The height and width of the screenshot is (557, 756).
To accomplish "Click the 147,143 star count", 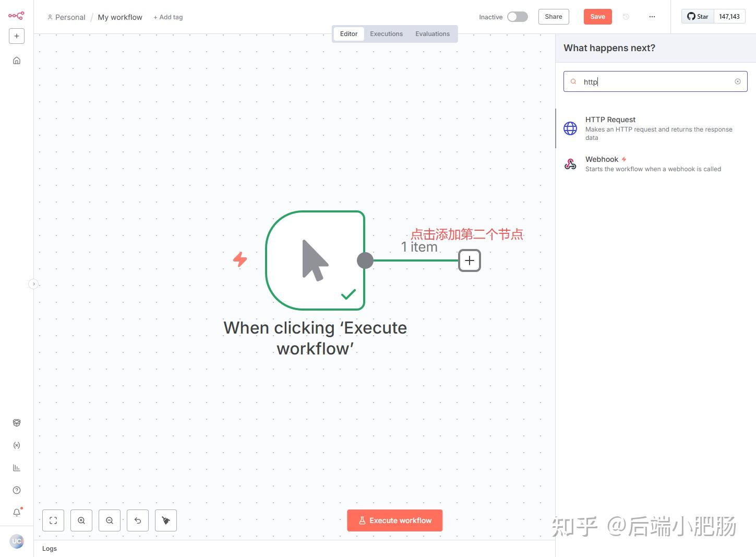I will click(729, 17).
